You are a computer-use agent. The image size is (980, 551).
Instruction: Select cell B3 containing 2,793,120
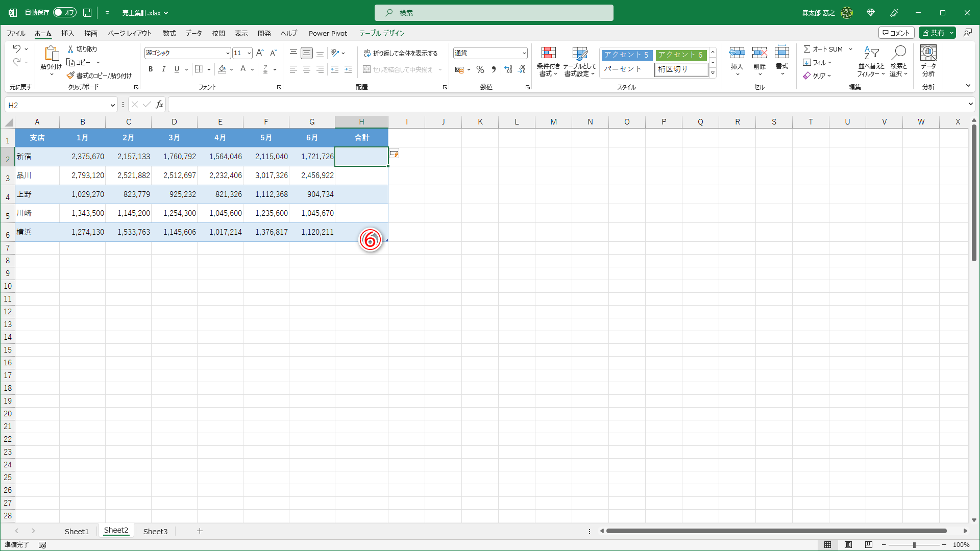[83, 176]
